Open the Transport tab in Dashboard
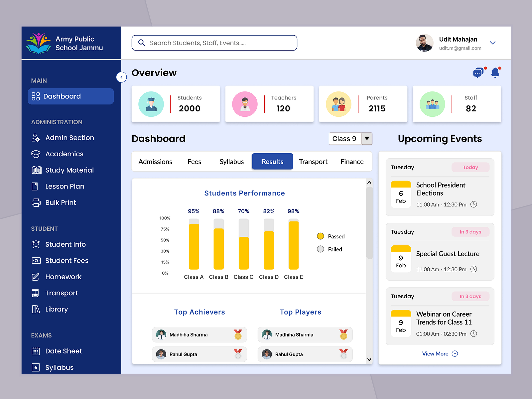The image size is (532, 399). click(x=313, y=162)
